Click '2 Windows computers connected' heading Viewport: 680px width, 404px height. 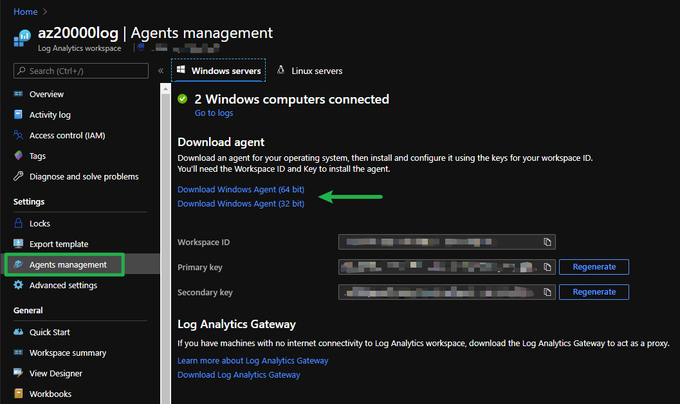tap(291, 99)
